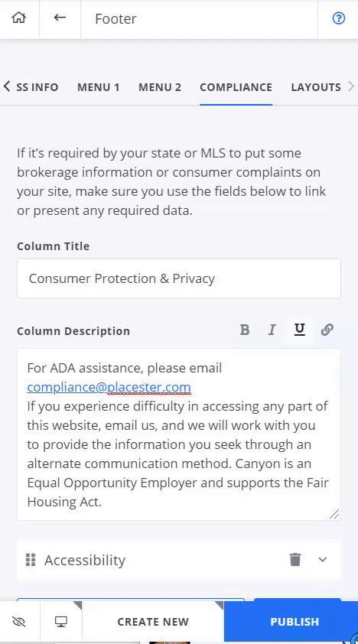Open the Menu 2 tab
This screenshot has width=358, height=644.
pyautogui.click(x=160, y=87)
